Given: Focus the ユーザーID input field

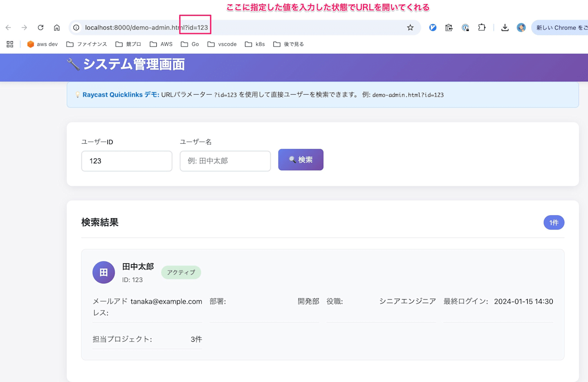Looking at the screenshot, I should pos(127,161).
